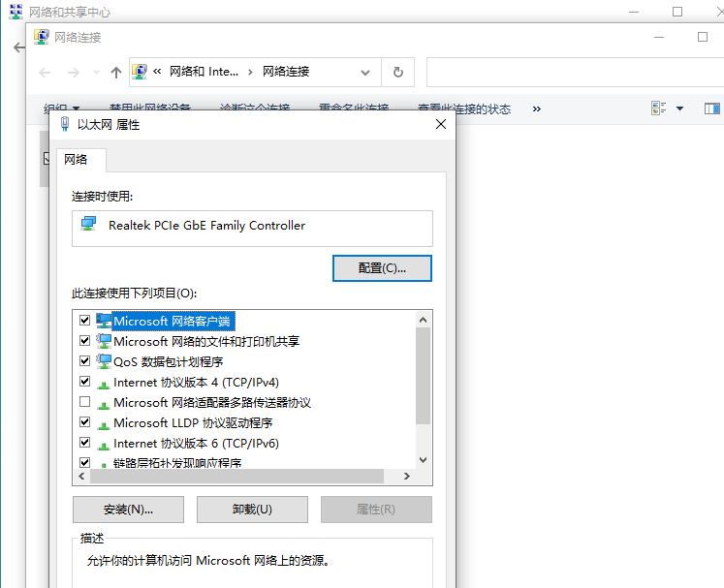Screen dimensions: 724x588
Task: Enable Microsoft 网络适配器多路传送器协议 checkbox
Action: tap(84, 402)
